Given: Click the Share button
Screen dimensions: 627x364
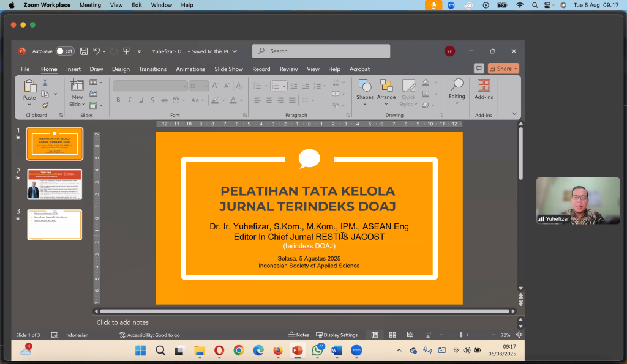Looking at the screenshot, I should [x=503, y=69].
